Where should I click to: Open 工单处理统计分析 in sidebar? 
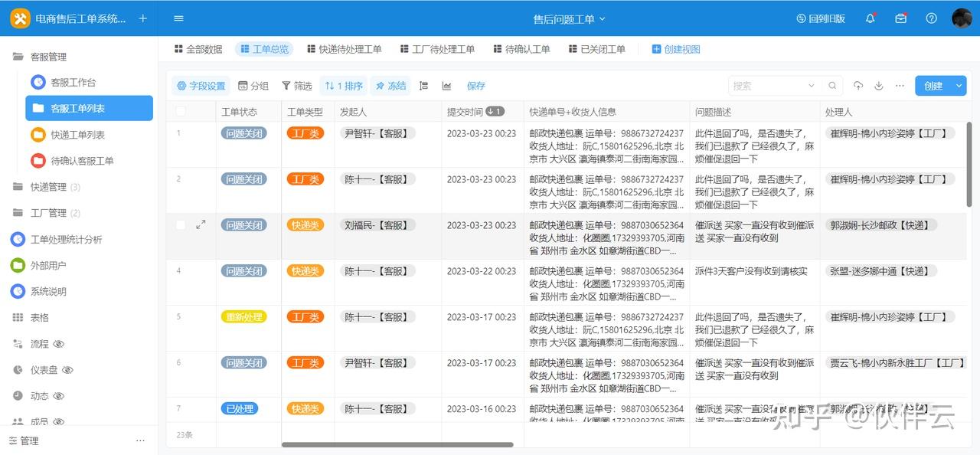click(x=66, y=240)
